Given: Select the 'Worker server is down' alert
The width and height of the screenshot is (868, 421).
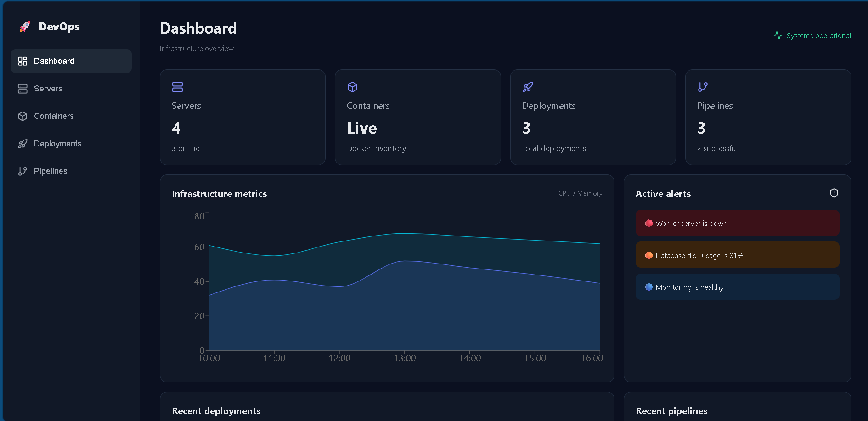Looking at the screenshot, I should pos(738,223).
